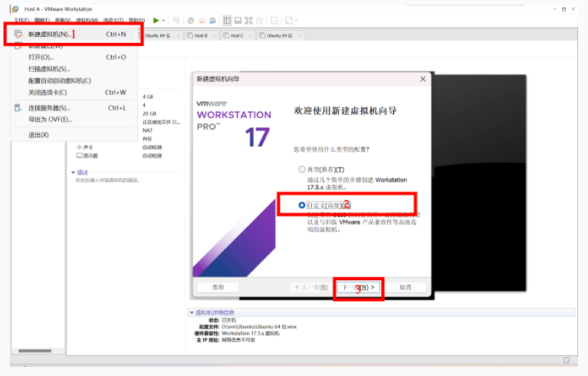Toggle the library sidebar view icon
The image size is (588, 376).
coord(227,20)
